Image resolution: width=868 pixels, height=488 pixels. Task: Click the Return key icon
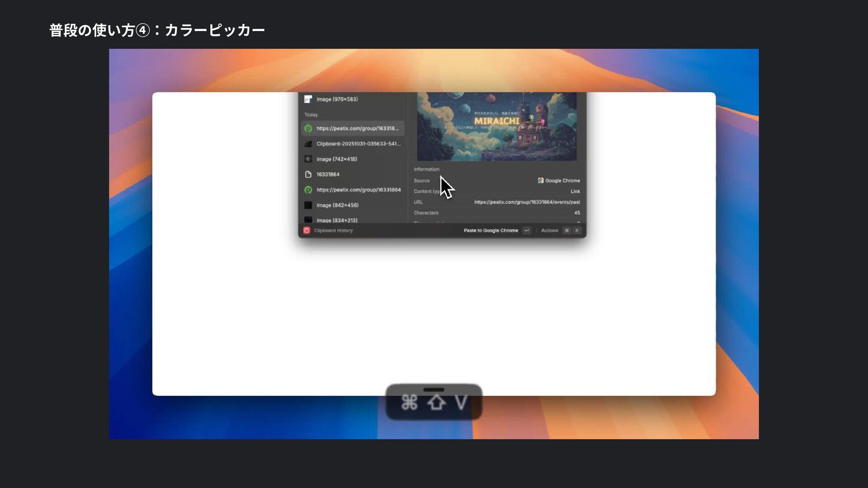(527, 230)
